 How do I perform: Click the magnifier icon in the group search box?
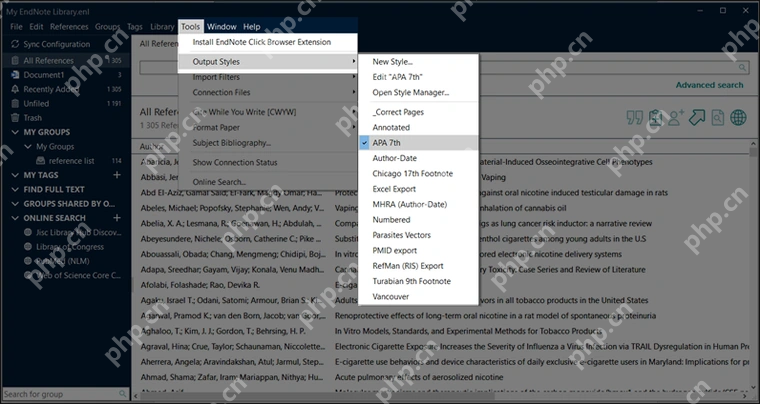123,394
